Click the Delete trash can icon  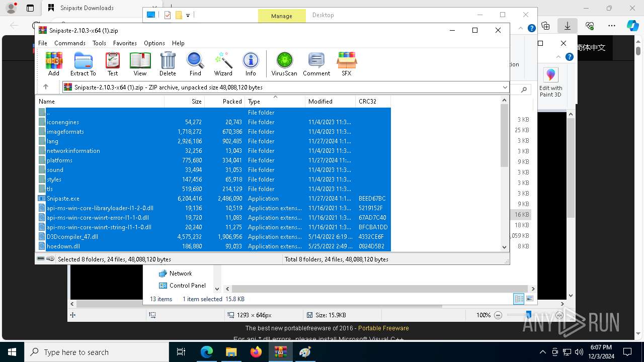pyautogui.click(x=168, y=64)
